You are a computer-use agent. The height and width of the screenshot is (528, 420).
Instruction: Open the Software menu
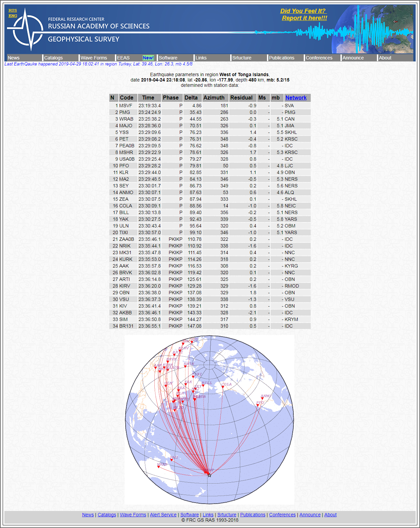168,58
